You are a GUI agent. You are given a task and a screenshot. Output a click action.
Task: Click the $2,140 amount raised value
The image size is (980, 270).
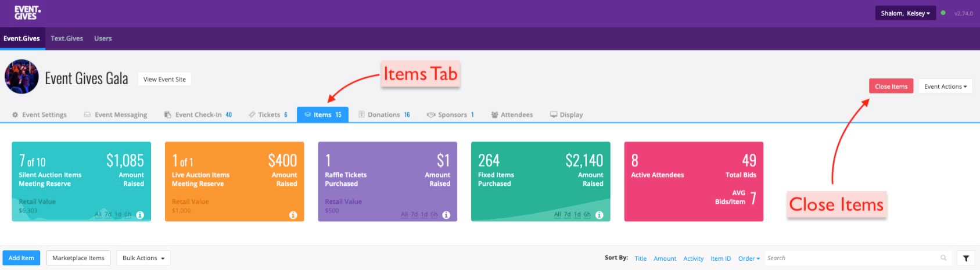584,160
